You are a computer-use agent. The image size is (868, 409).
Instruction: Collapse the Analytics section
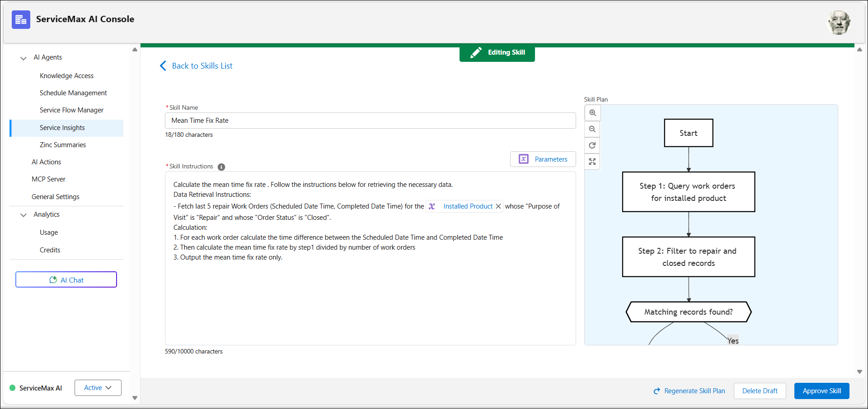23,215
